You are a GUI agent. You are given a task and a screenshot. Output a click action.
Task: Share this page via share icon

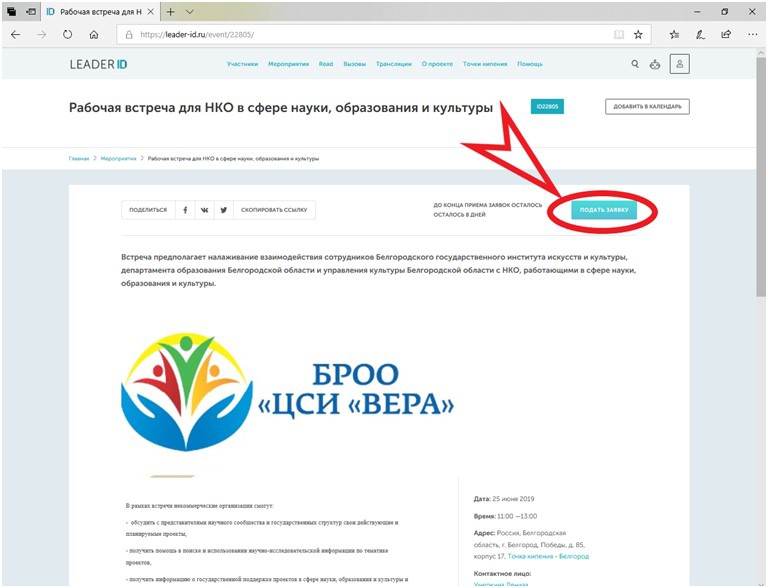[x=726, y=34]
